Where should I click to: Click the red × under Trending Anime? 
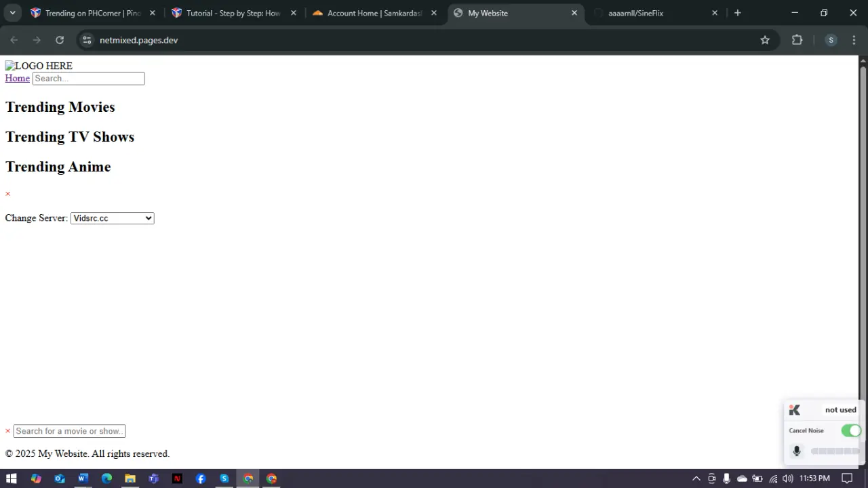[x=8, y=194]
